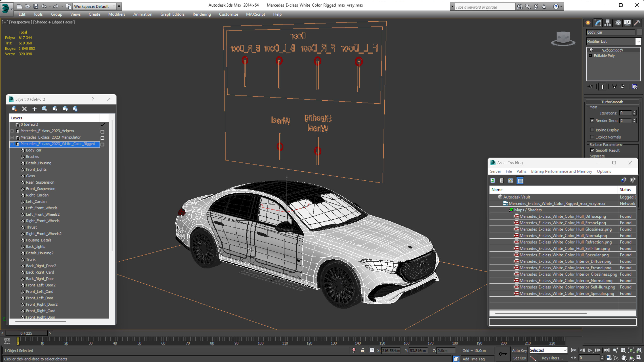This screenshot has width=644, height=362.
Task: Click the Play Animation button
Action: pos(590,350)
